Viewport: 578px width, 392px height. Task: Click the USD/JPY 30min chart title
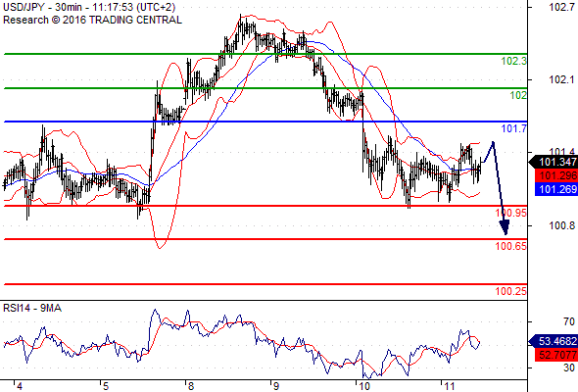click(x=89, y=7)
